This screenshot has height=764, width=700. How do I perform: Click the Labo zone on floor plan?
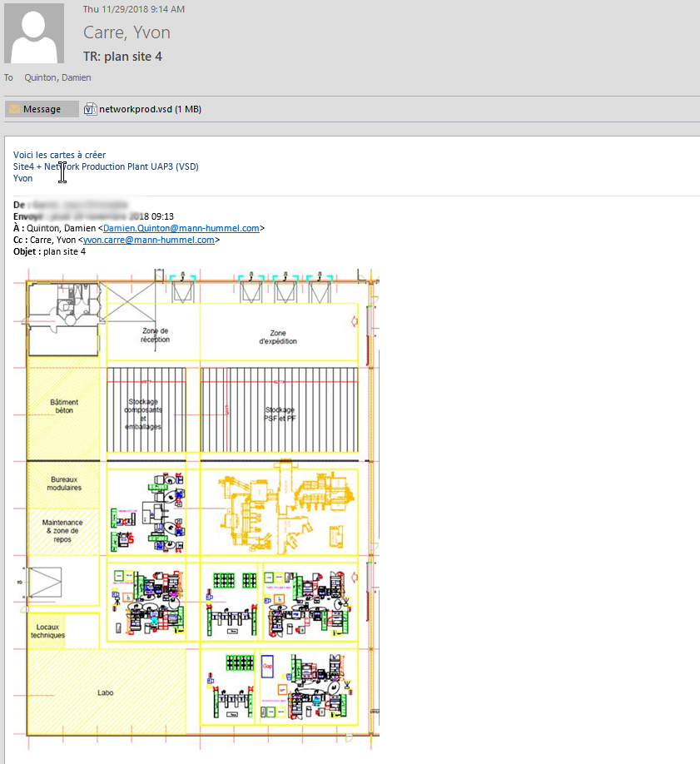(105, 692)
